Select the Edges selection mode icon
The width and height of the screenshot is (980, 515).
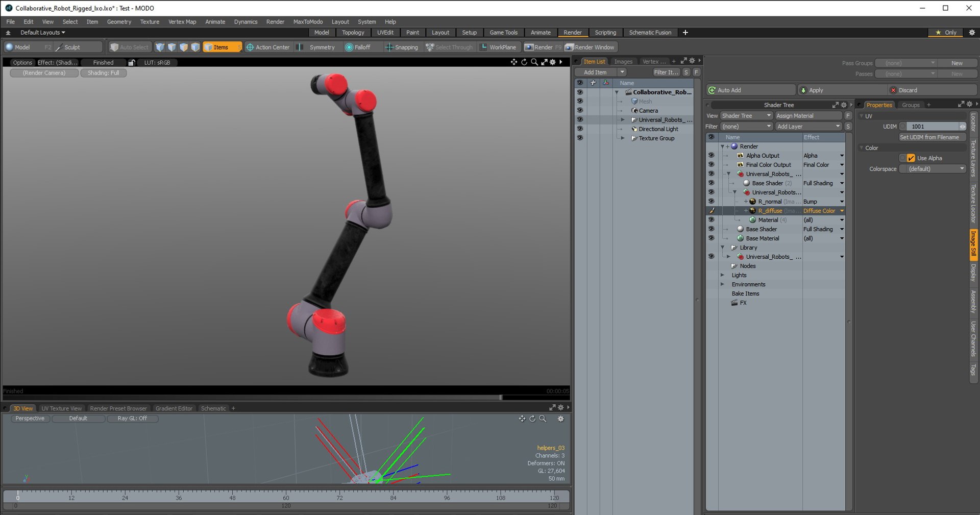[x=171, y=47]
